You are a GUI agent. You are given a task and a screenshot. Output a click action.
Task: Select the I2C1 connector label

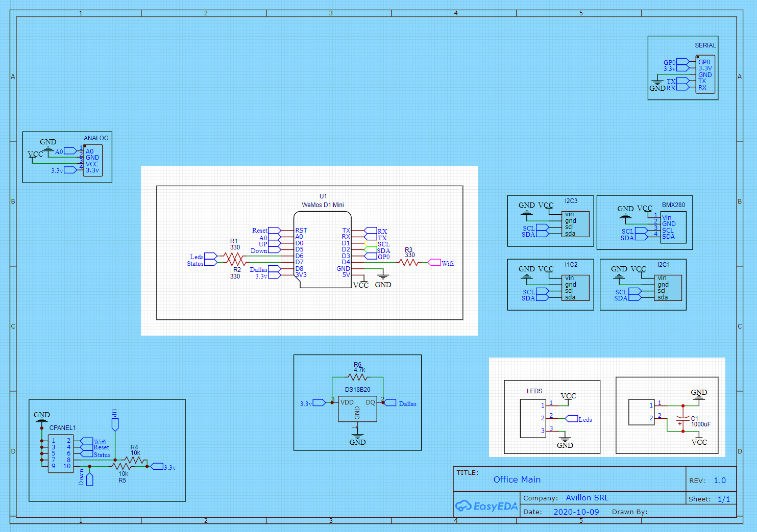(664, 265)
